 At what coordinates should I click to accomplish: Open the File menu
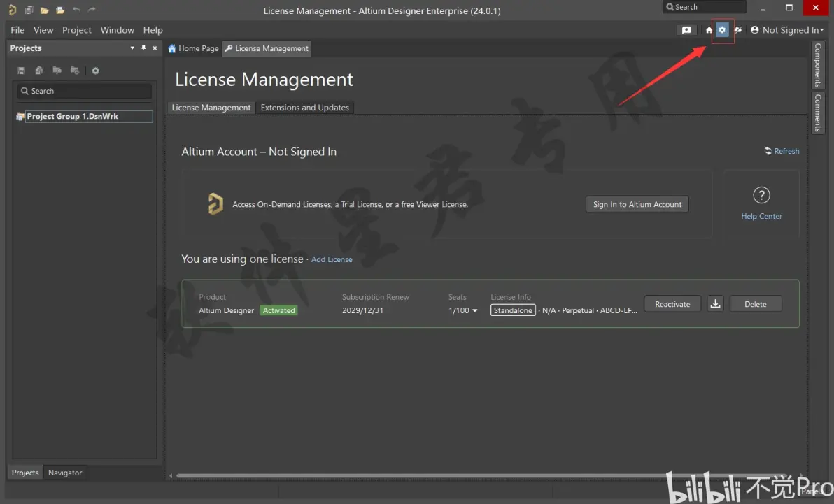17,30
